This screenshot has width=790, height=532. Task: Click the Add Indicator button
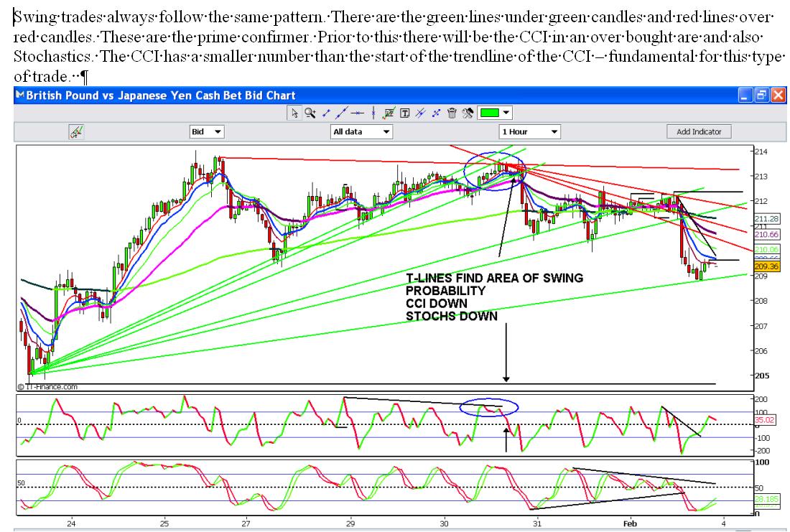[699, 132]
